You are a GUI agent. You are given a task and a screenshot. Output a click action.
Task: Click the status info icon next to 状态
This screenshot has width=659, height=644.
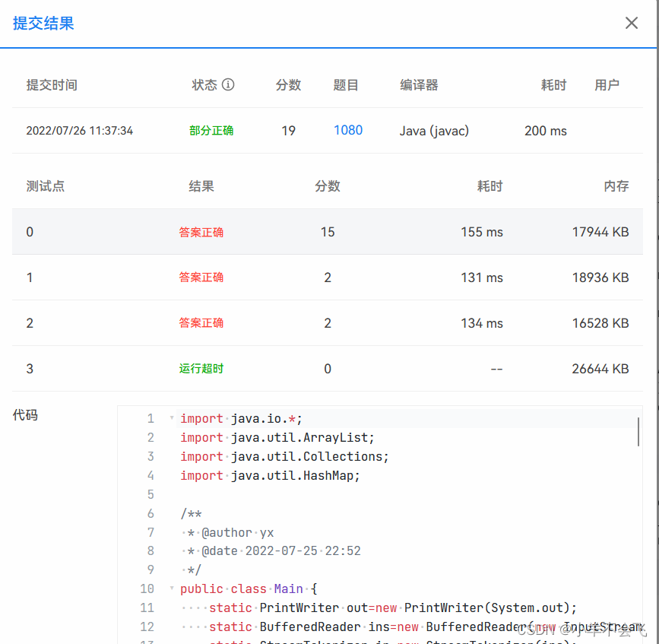[230, 84]
